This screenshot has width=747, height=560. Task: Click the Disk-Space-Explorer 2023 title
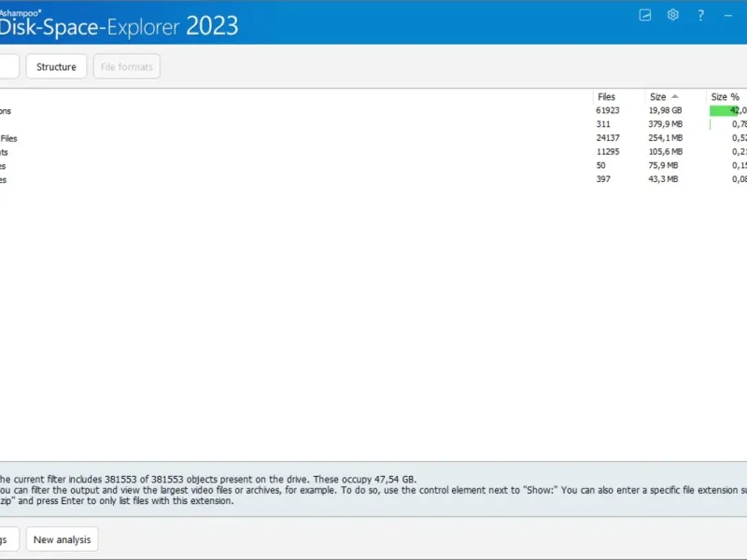(x=119, y=26)
